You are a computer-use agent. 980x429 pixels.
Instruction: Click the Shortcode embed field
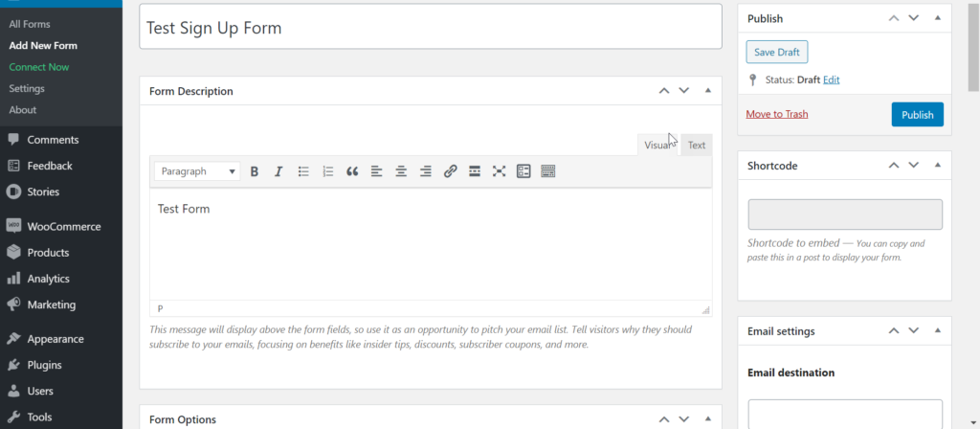[845, 214]
